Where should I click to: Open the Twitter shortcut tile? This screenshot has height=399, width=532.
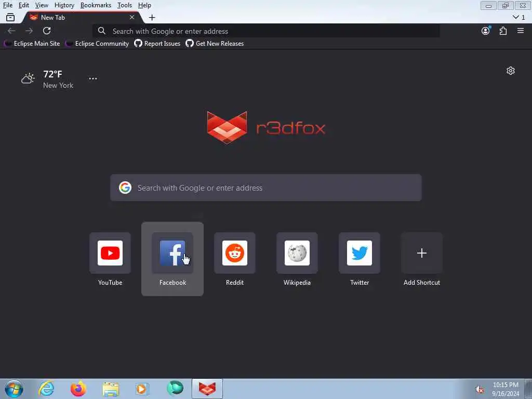pos(360,253)
